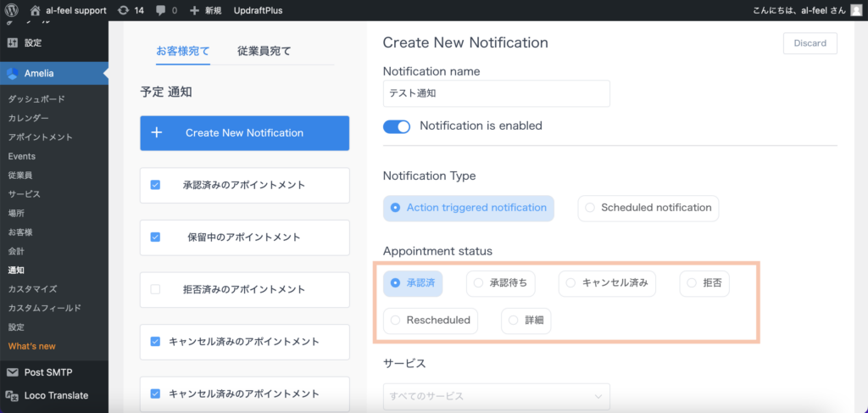The image size is (868, 413).
Task: Click the Loco Translate icon
Action: [13, 395]
